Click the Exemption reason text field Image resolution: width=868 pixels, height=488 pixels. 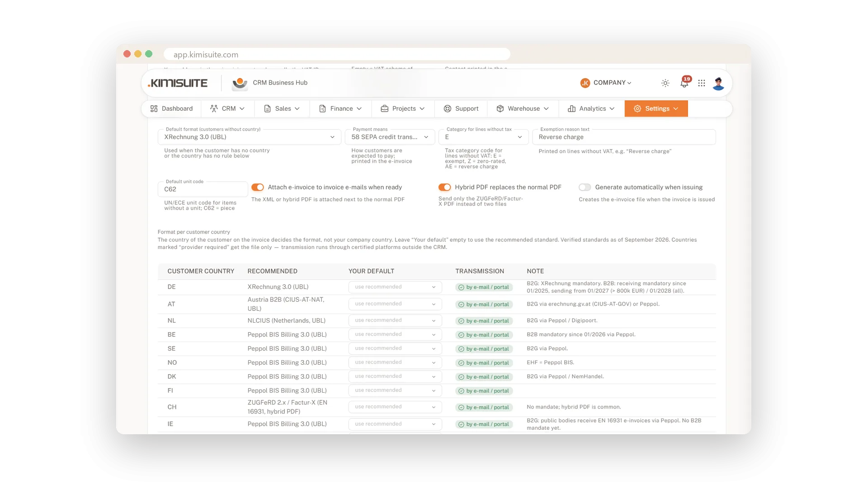click(624, 137)
